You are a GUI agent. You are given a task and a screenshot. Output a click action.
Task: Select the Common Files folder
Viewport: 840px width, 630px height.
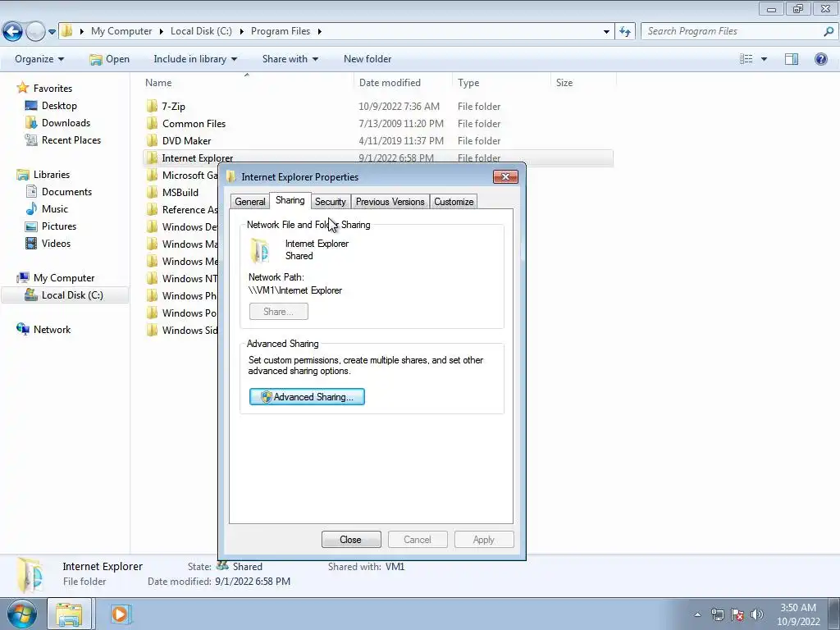(194, 123)
